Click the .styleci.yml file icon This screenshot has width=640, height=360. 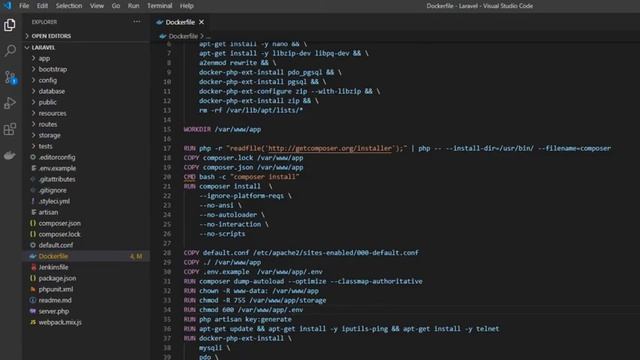(x=33, y=201)
